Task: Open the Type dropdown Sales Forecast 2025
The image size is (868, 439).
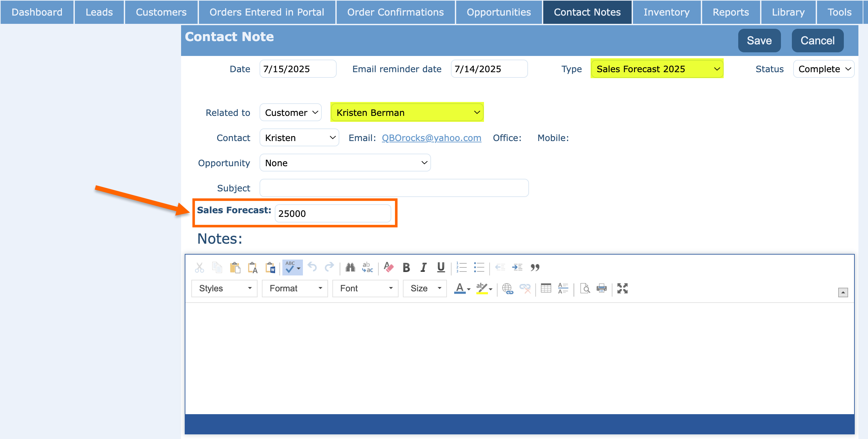Action: click(657, 69)
